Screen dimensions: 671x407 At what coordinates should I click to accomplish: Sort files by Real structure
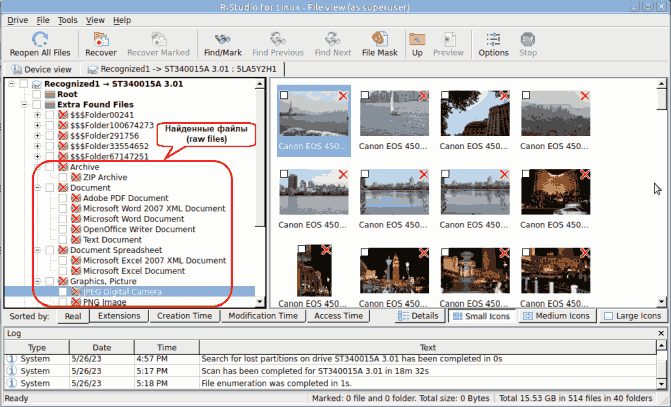(73, 316)
